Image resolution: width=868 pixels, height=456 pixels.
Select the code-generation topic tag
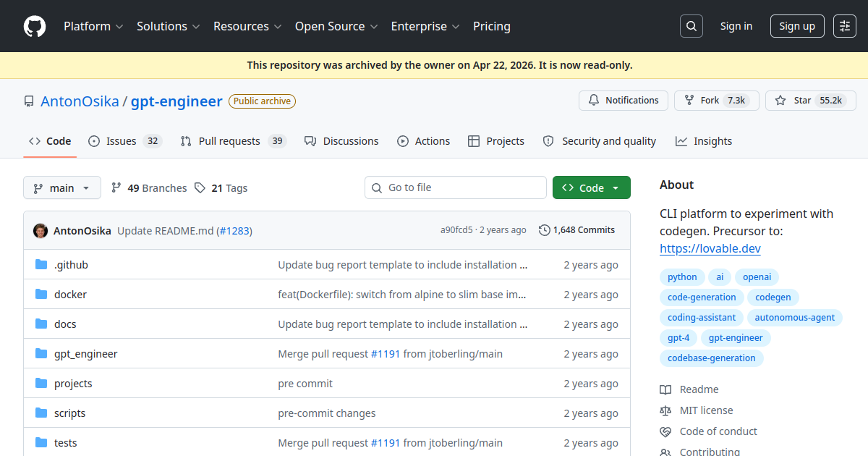(702, 297)
